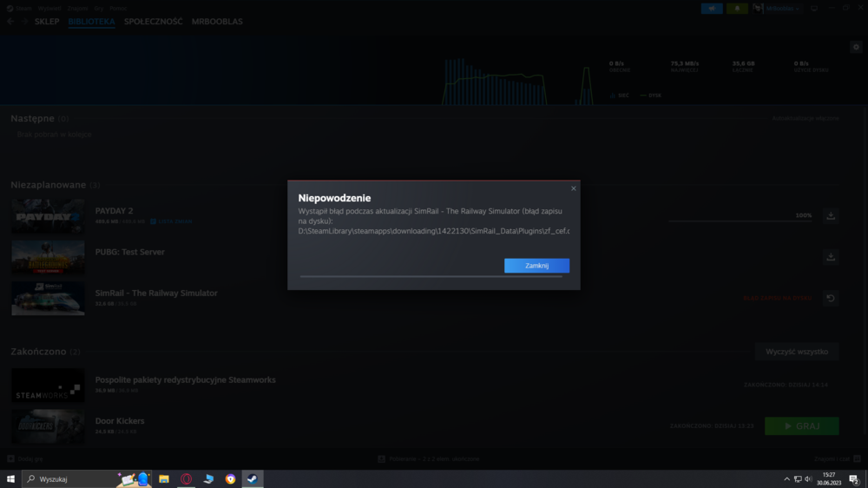Open the SKLEP tab
868x488 pixels.
(47, 22)
